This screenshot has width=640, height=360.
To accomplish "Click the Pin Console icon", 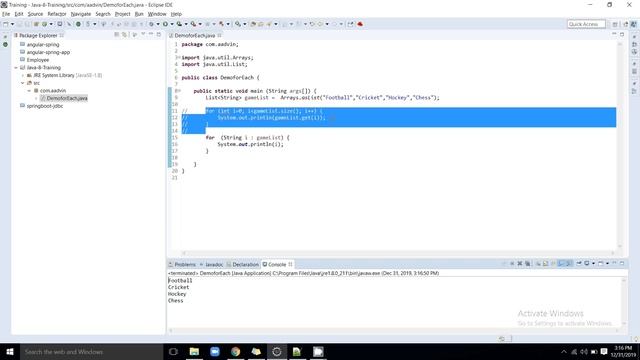I will point(579,264).
